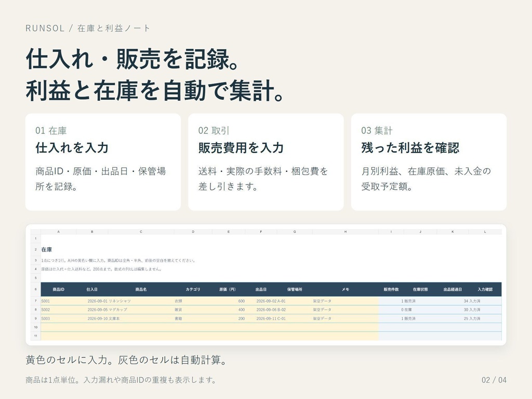Click "1 販売済" in the S003 row
Screen dimensions: 532x399
[x=408, y=318]
